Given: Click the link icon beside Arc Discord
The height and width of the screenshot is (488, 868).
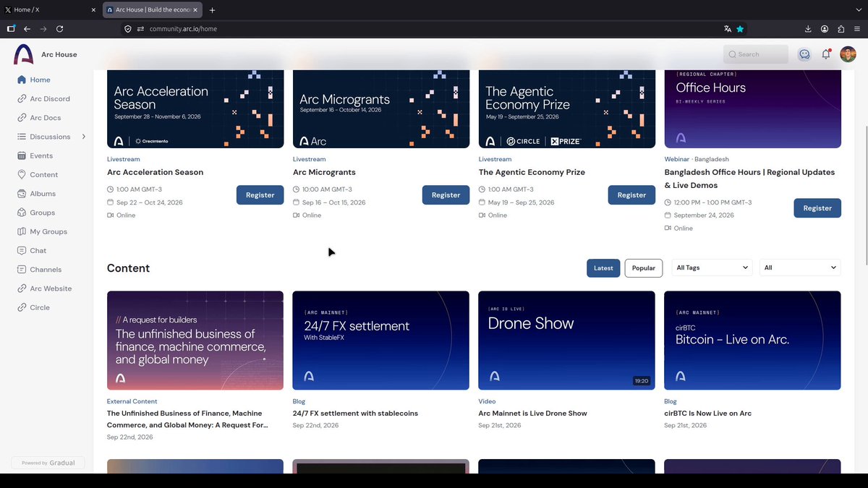Looking at the screenshot, I should [x=22, y=99].
